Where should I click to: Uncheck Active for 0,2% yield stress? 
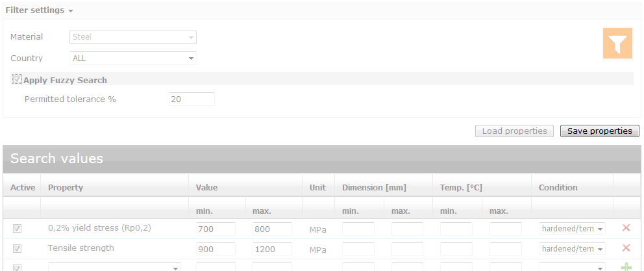pos(18,229)
